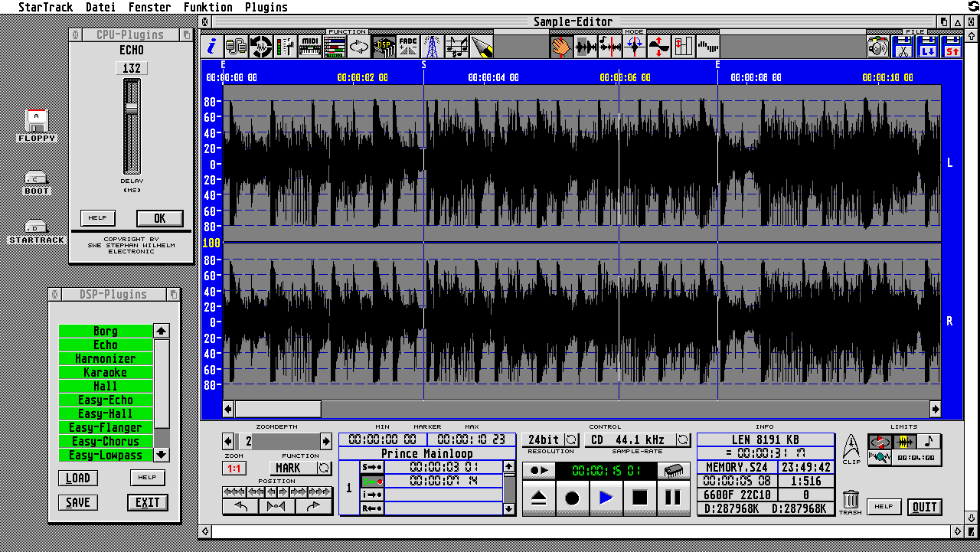Select the hand mode tool

561,47
